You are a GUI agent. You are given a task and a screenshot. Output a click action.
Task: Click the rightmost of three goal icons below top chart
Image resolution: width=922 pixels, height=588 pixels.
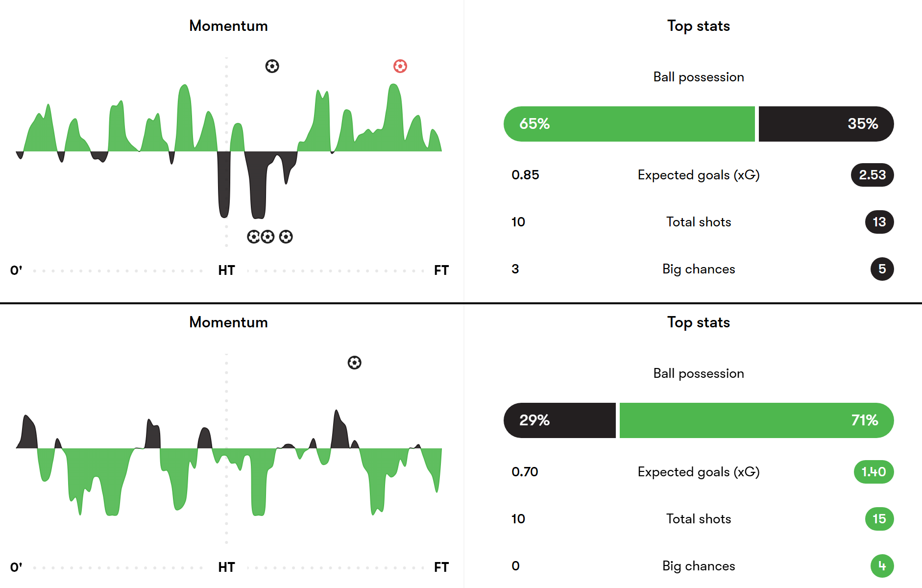286,237
